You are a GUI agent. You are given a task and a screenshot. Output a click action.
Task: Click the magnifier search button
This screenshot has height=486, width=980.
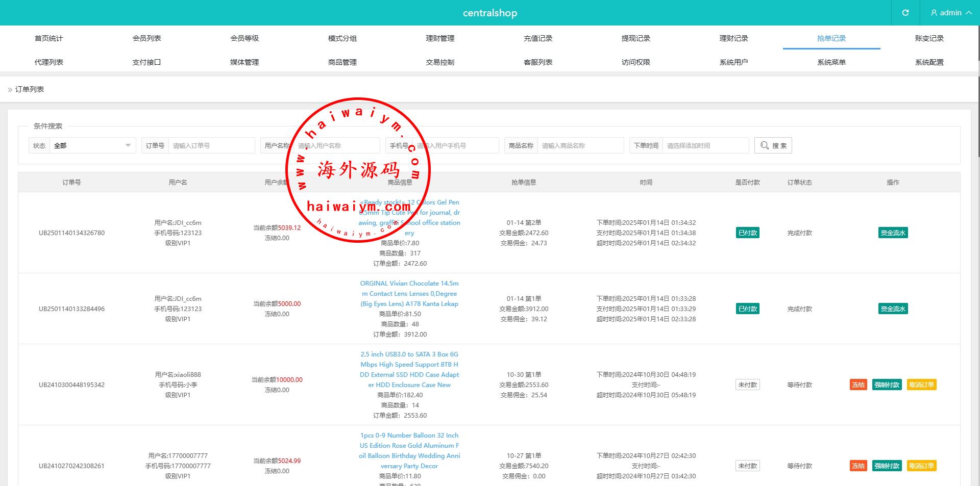[773, 145]
